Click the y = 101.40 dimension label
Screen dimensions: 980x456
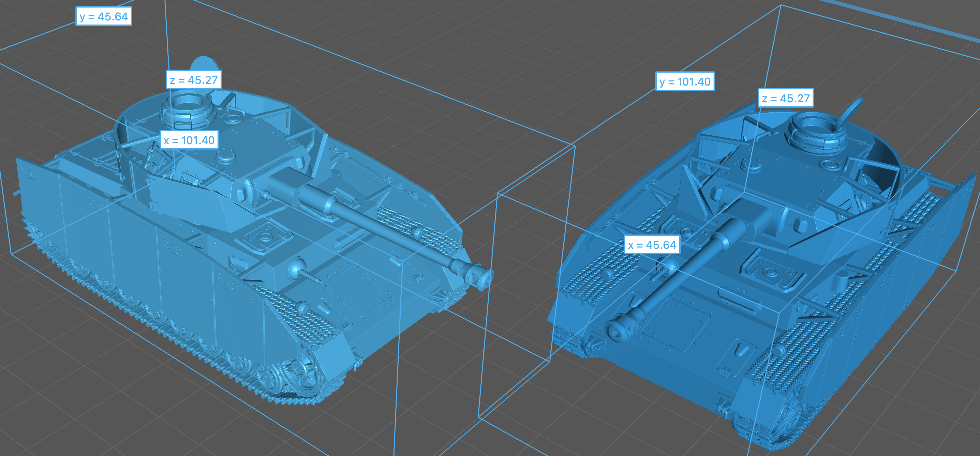coord(685,82)
